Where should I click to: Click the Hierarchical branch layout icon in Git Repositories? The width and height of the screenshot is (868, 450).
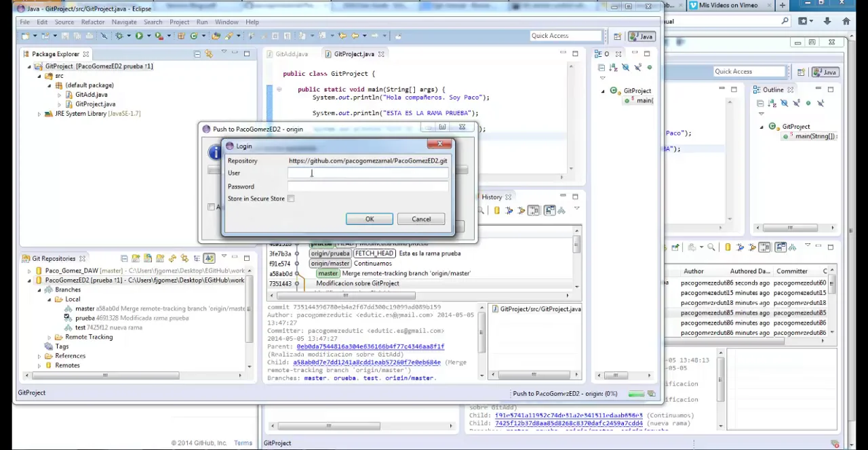pos(197,258)
